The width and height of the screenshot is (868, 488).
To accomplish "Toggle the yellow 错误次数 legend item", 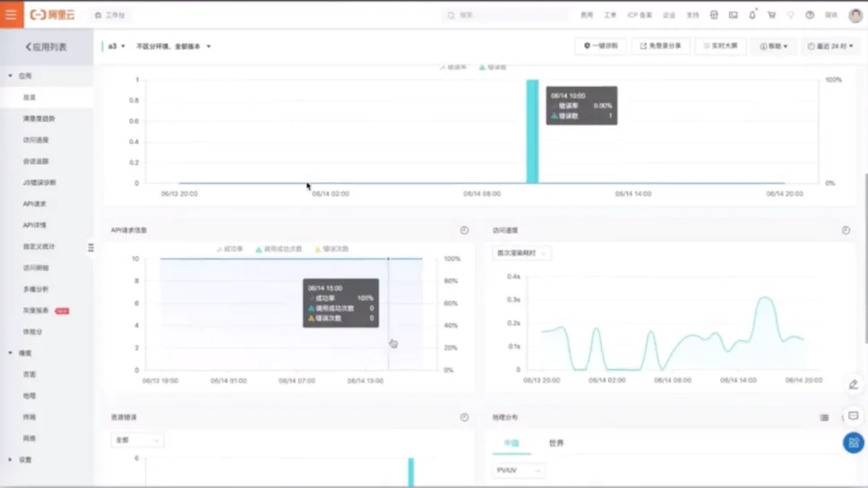I will (331, 249).
